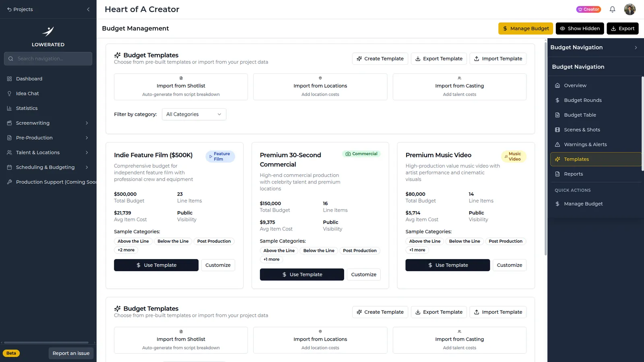
Task: Click the top Import from Locations card
Action: pos(320,87)
